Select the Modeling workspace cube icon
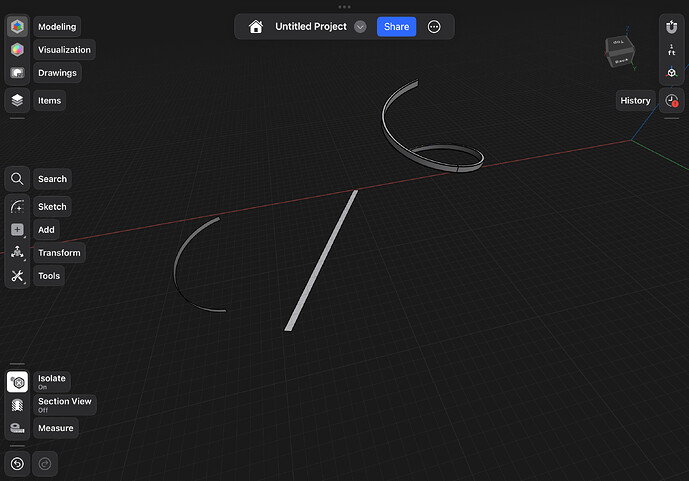Viewport: 689px width, 481px height. point(17,26)
